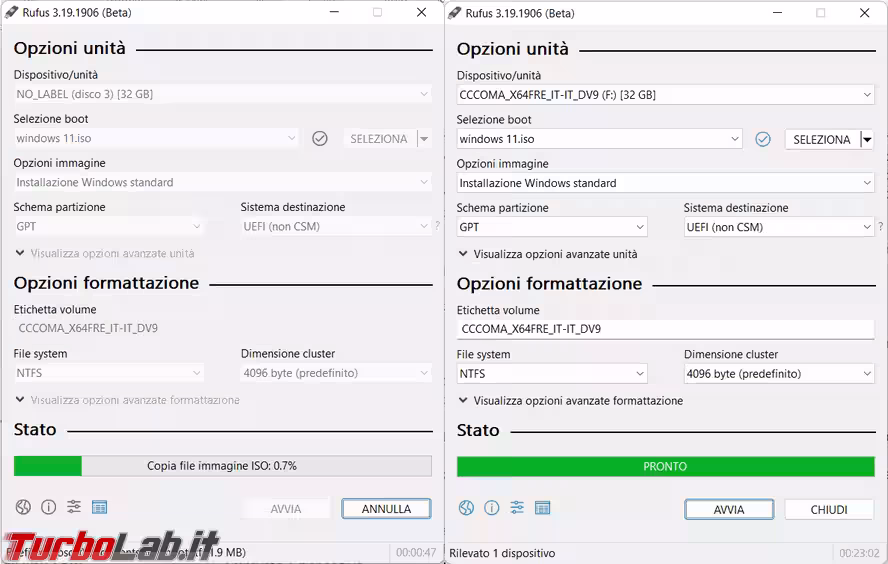
Task: Click the arrow beside SELEZIONA in right window
Action: [867, 140]
